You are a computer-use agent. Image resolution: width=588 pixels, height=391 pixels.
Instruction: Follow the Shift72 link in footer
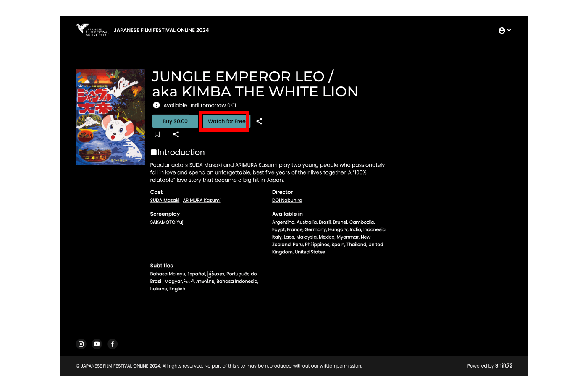click(x=504, y=366)
